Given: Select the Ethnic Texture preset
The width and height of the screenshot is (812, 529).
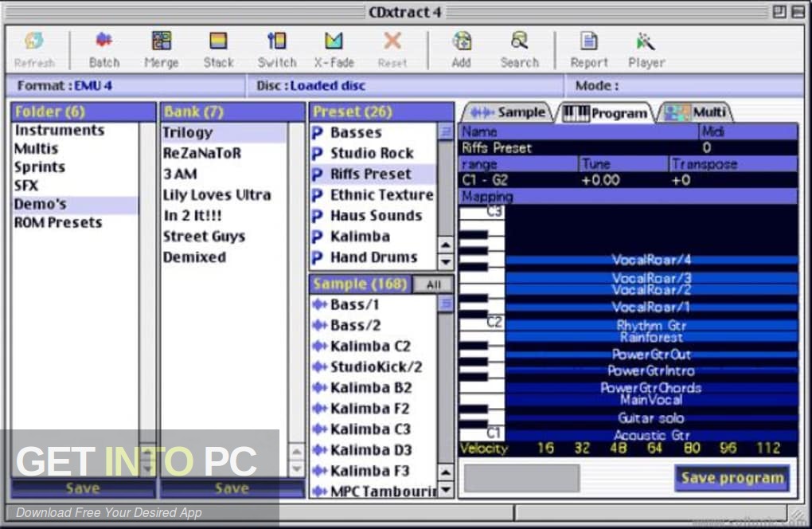Looking at the screenshot, I should pyautogui.click(x=373, y=195).
